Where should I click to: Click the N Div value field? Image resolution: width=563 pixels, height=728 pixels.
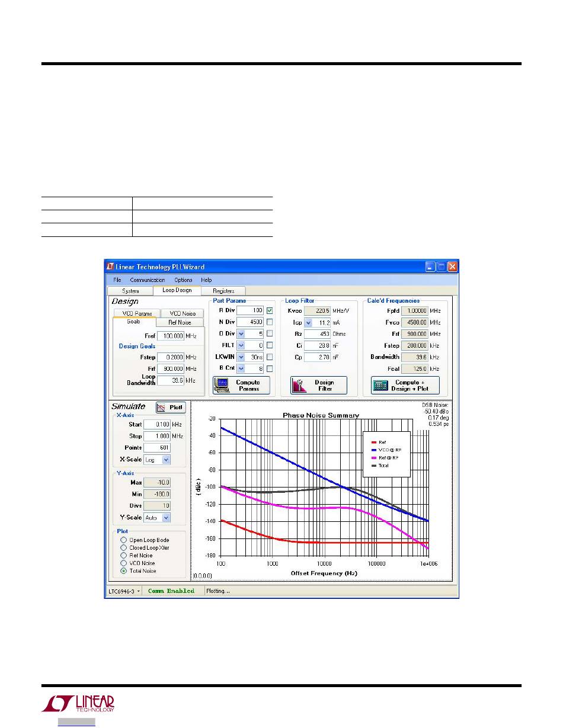pos(250,322)
